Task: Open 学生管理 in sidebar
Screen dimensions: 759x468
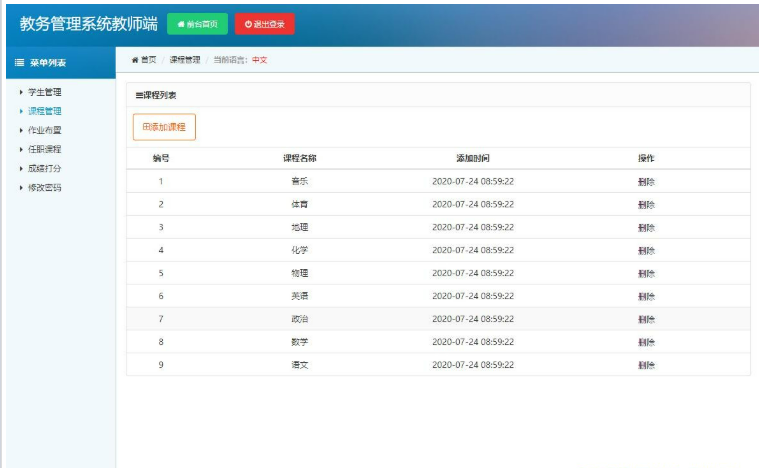Action: pyautogui.click(x=45, y=92)
